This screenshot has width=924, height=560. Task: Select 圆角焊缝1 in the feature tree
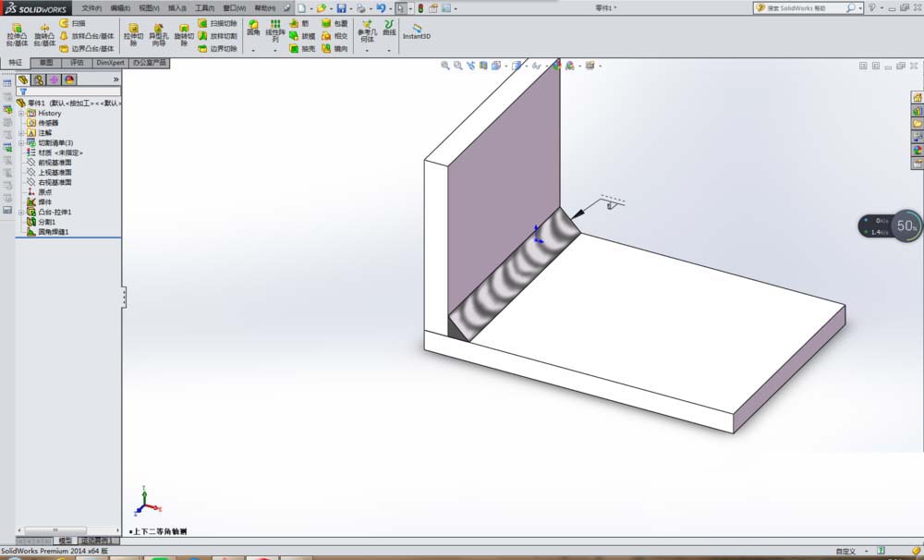[48, 232]
